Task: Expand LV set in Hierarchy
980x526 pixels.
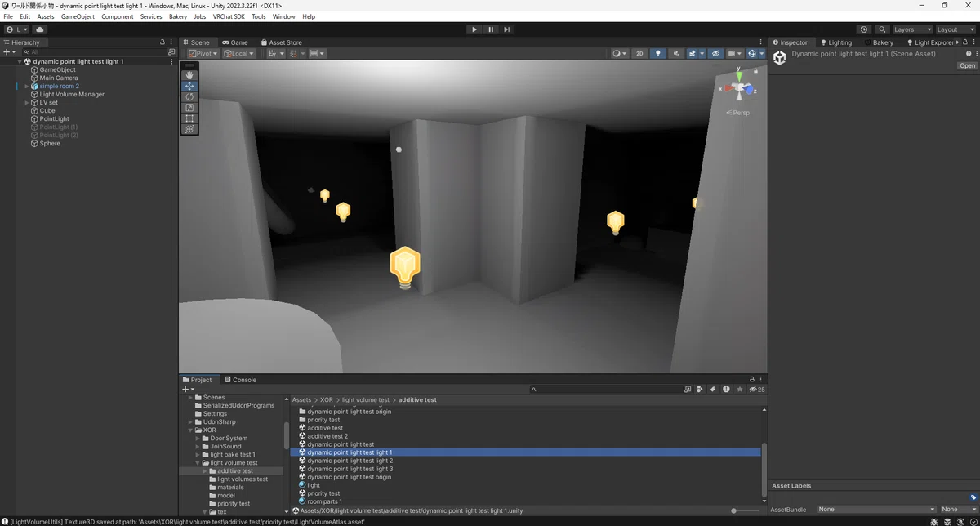Action: click(x=26, y=102)
